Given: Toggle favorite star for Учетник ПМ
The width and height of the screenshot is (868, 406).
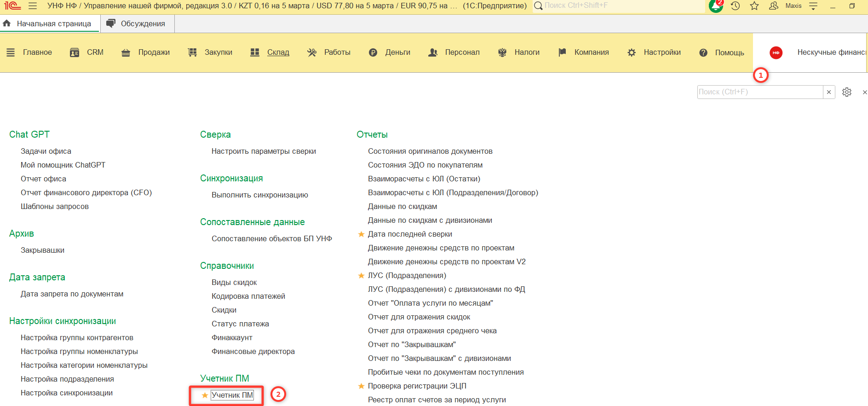Looking at the screenshot, I should point(205,395).
